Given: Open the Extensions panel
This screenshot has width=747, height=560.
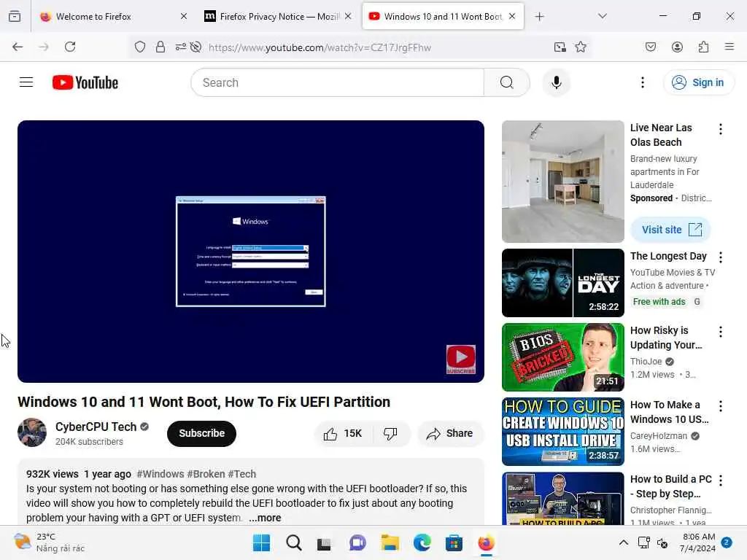Looking at the screenshot, I should [x=703, y=47].
